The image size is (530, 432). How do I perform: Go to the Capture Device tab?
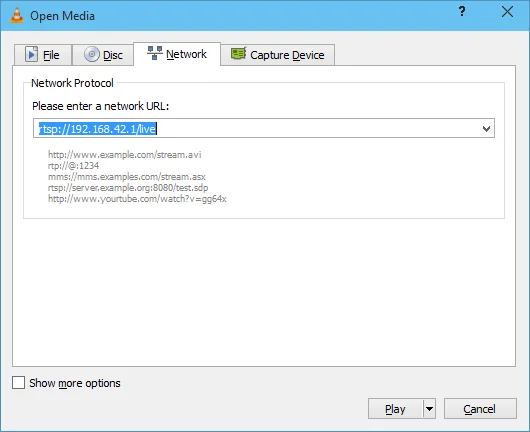(278, 55)
